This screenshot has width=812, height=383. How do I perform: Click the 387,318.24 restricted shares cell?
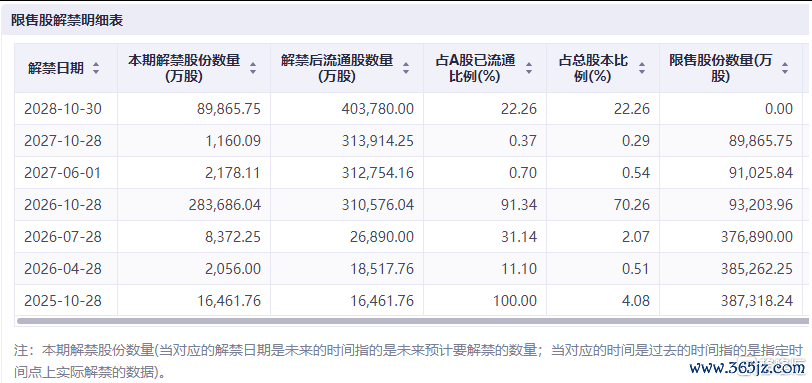point(757,301)
